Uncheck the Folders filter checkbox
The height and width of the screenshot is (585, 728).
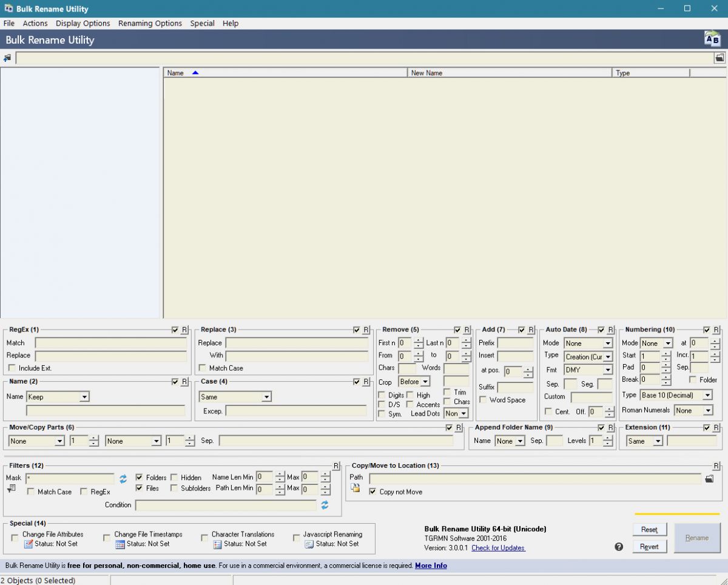[140, 478]
